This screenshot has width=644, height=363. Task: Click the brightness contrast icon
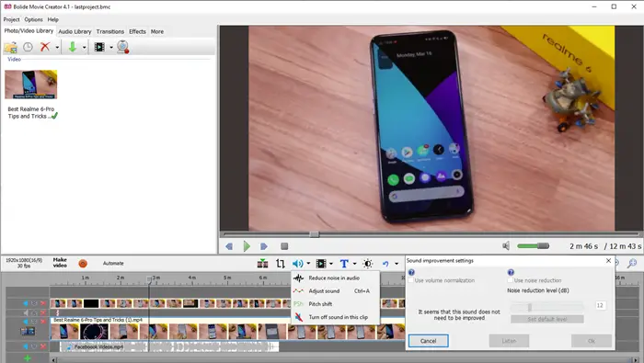coord(368,264)
